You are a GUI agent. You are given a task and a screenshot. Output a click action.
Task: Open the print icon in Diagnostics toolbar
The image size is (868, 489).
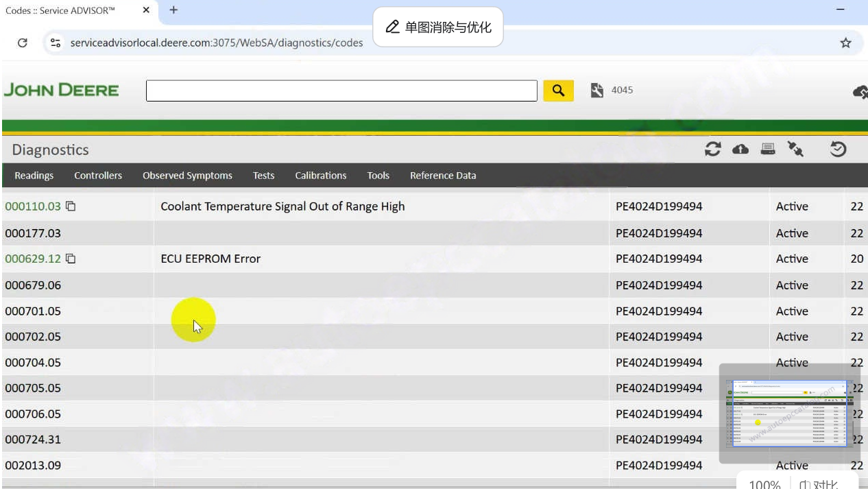[x=767, y=149]
